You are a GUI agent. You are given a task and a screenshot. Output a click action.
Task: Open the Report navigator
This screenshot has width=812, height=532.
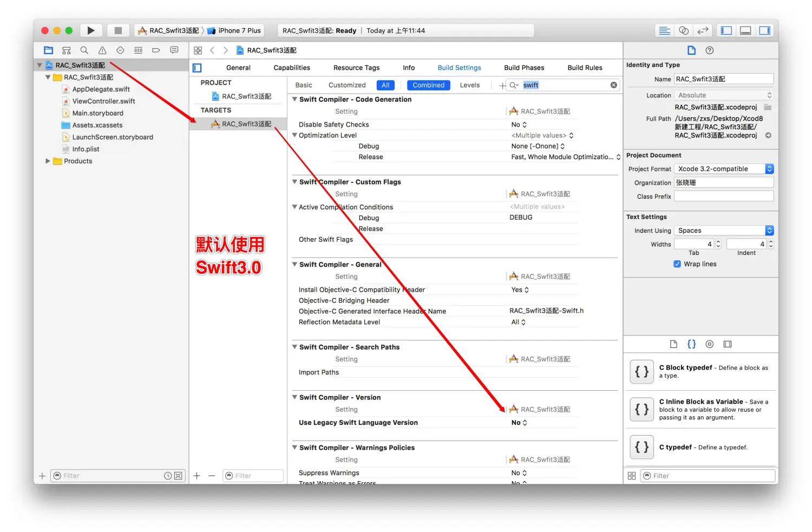point(174,50)
